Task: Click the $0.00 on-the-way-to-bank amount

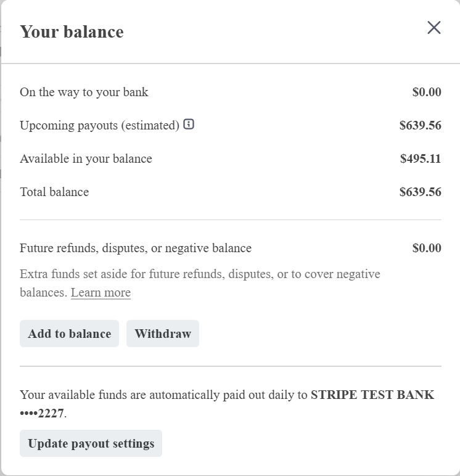Action: click(427, 92)
